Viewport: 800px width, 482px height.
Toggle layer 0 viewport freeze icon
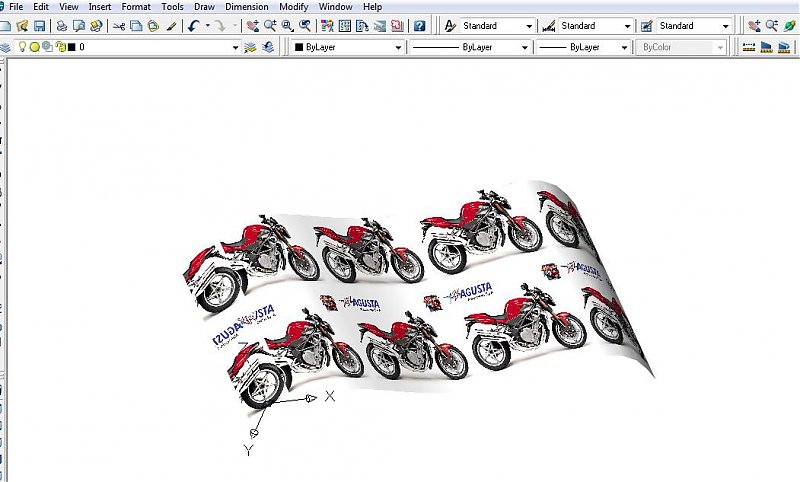click(47, 47)
